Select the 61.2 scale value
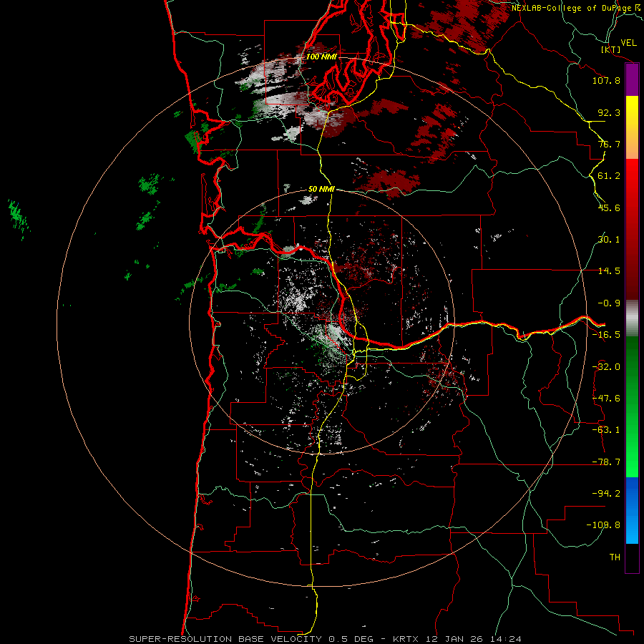Screen dimensions: 644x644 coord(609,176)
